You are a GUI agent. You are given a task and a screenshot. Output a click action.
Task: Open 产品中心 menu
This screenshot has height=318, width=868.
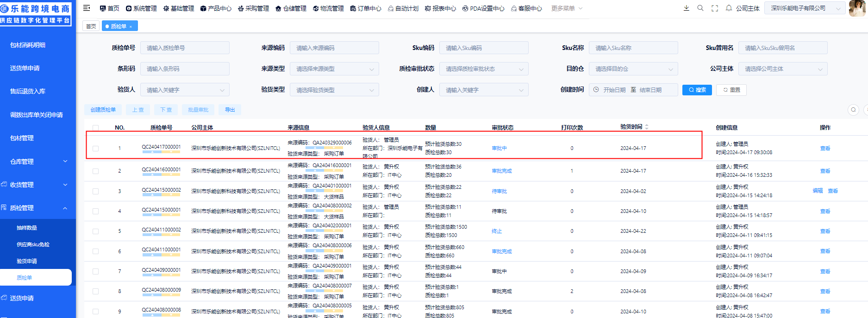(x=216, y=8)
